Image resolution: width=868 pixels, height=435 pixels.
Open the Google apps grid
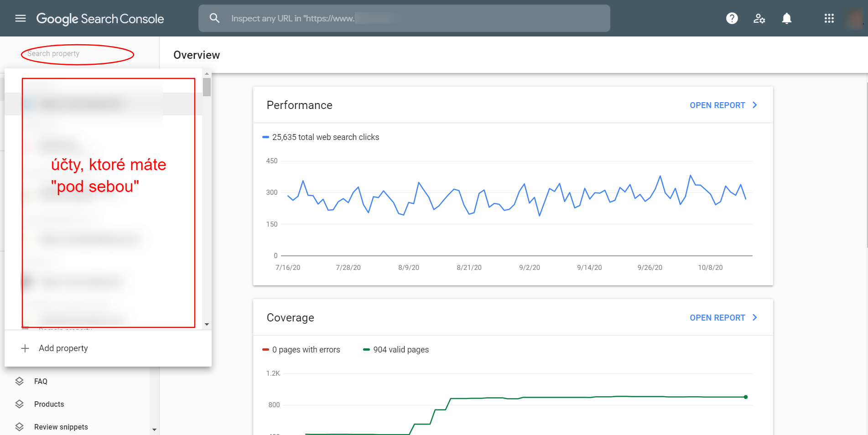click(829, 18)
